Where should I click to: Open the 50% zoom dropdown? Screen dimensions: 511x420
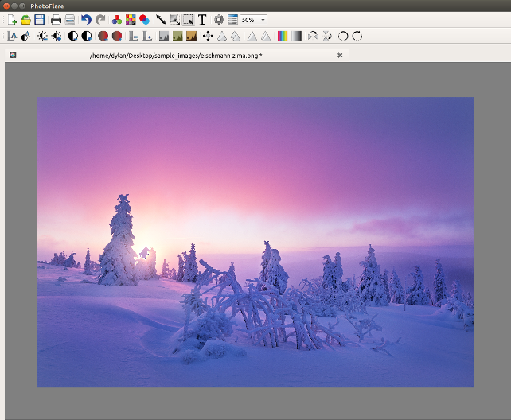263,19
